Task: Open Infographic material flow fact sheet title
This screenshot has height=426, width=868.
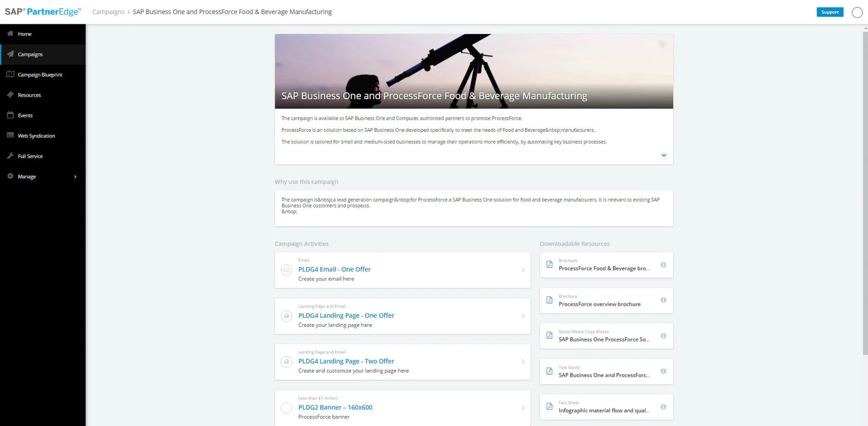Action: click(x=604, y=410)
